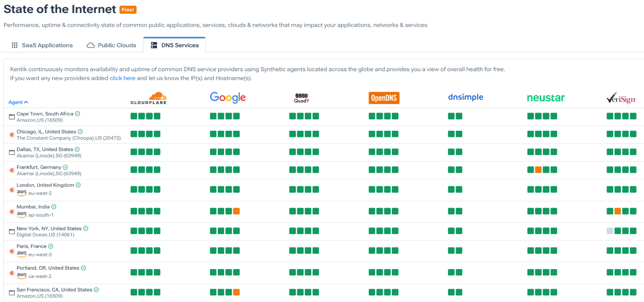The height and width of the screenshot is (302, 644).
Task: Click the window icon beside Cape Town agent
Action: point(12,117)
